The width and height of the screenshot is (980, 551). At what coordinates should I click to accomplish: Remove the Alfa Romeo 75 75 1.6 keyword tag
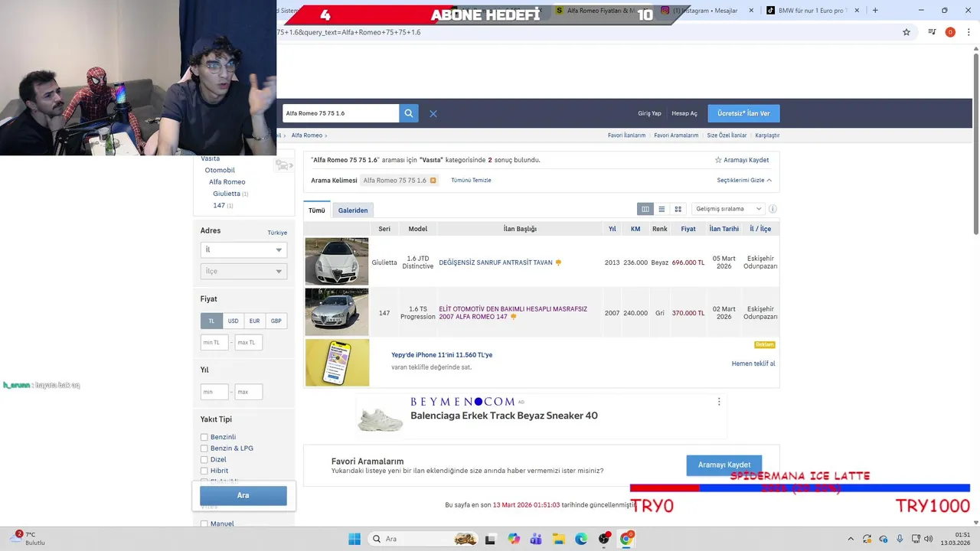pos(433,181)
